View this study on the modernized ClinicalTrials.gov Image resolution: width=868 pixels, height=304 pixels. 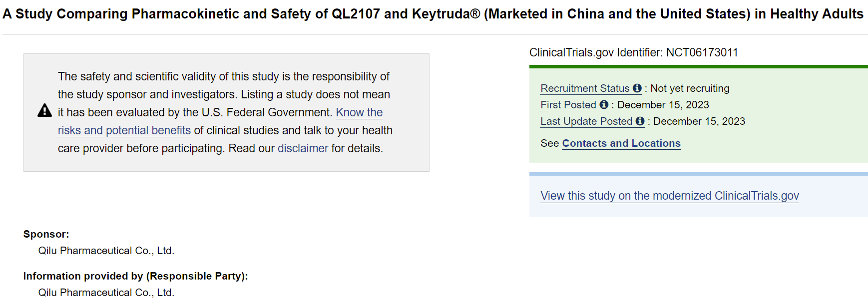point(669,196)
